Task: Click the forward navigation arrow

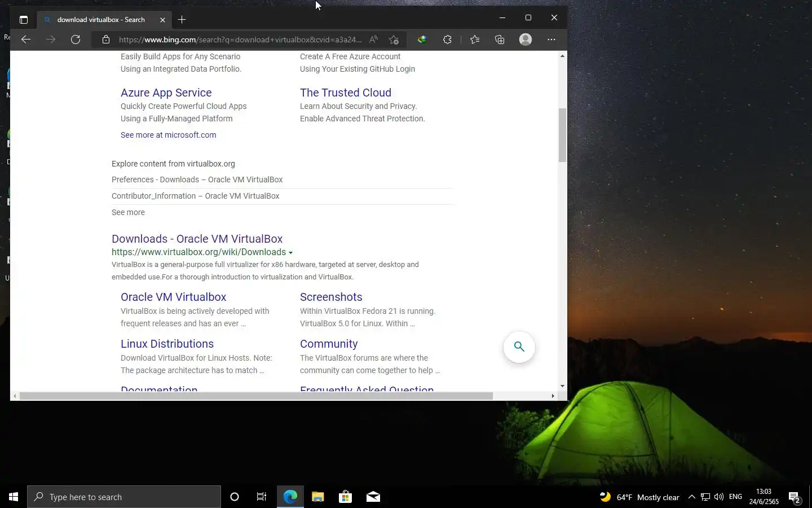Action: point(51,40)
